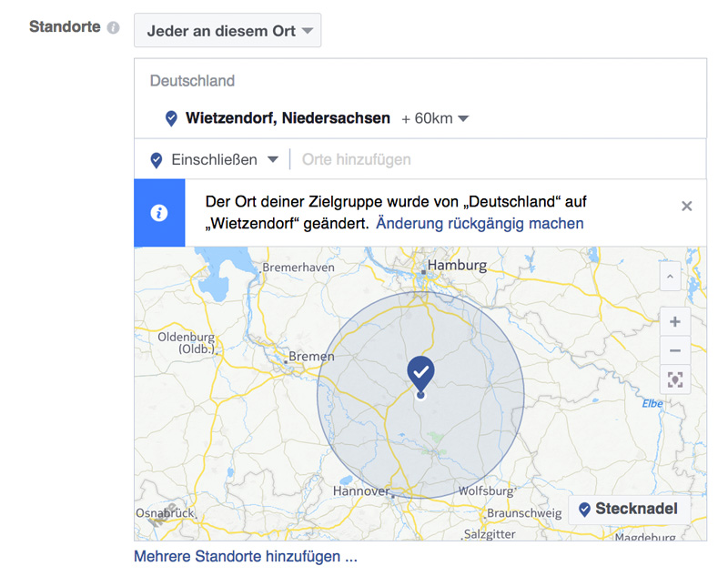The width and height of the screenshot is (728, 576).
Task: Click "Änderung rückgängig machen" link
Action: pyautogui.click(x=480, y=223)
